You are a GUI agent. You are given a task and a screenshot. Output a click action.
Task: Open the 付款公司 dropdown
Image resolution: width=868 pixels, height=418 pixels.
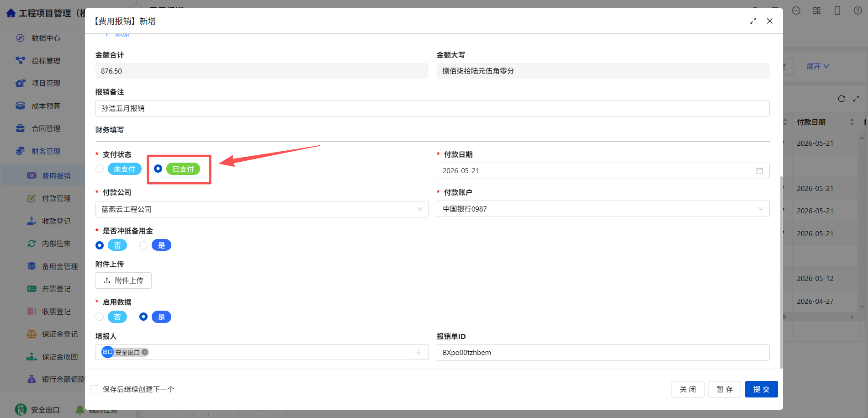click(262, 209)
